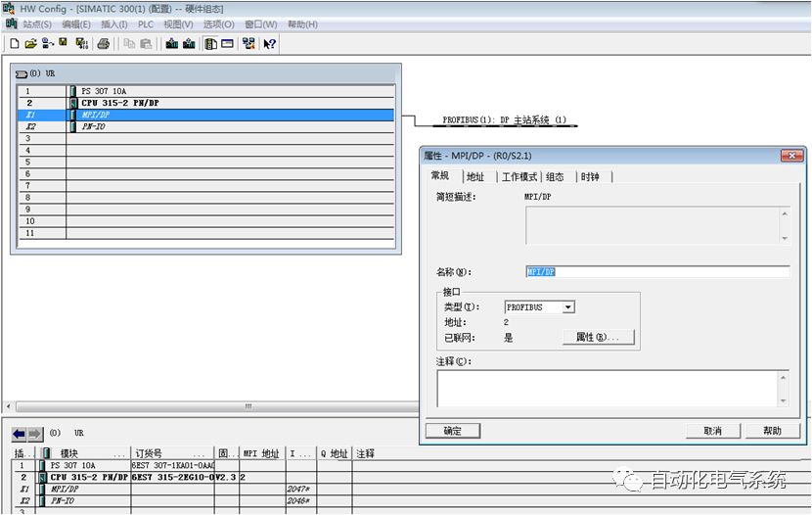
Task: Switch to the 组态 tab
Action: (x=555, y=176)
